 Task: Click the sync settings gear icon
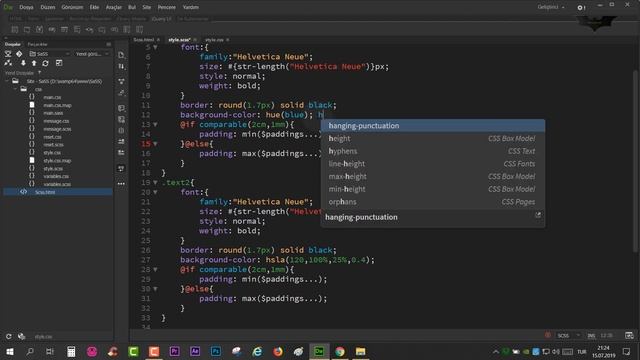click(580, 7)
